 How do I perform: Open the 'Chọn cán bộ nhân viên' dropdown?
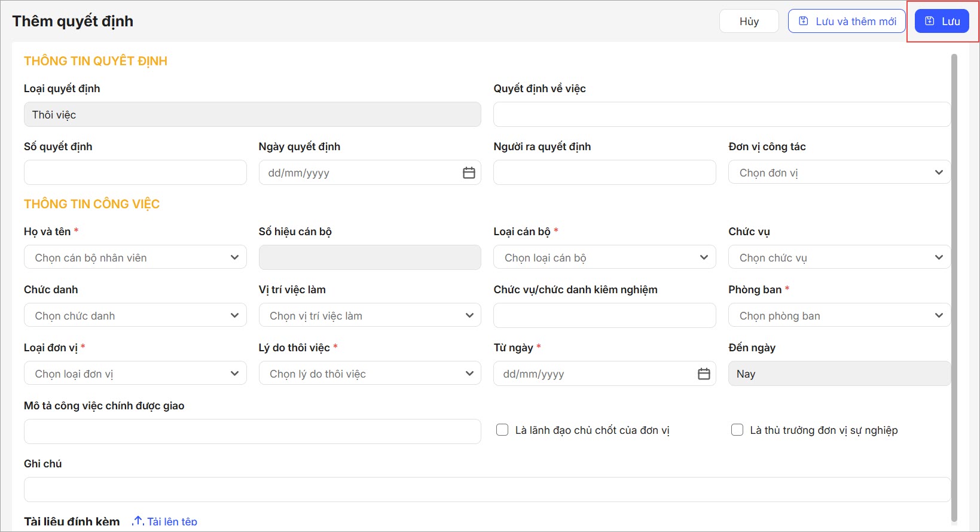[135, 257]
